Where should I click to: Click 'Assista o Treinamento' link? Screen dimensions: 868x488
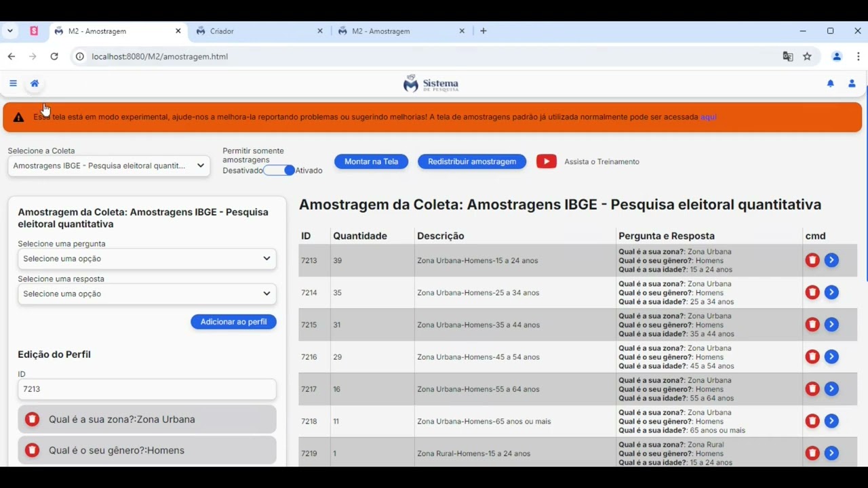601,162
